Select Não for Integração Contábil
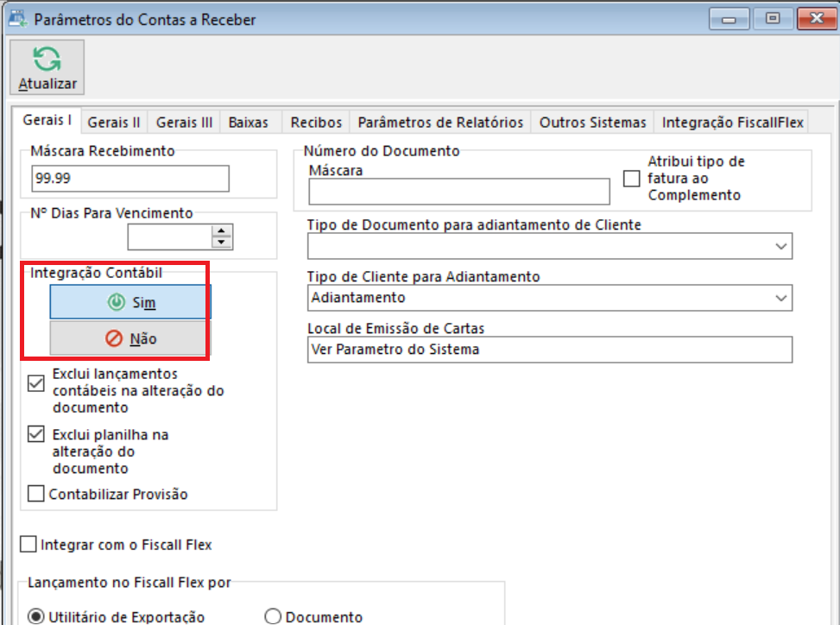 pyautogui.click(x=130, y=338)
